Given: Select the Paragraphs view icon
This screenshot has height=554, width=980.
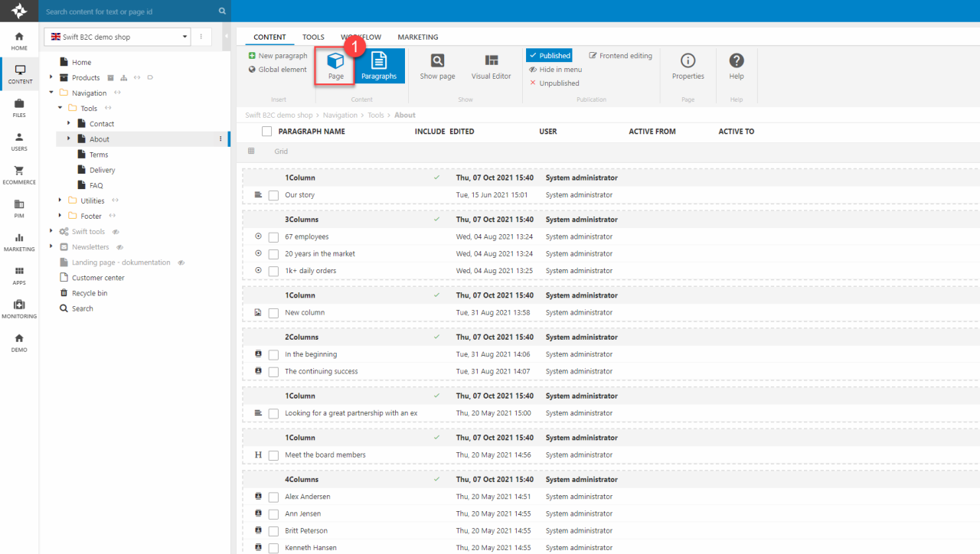Looking at the screenshot, I should tap(379, 67).
